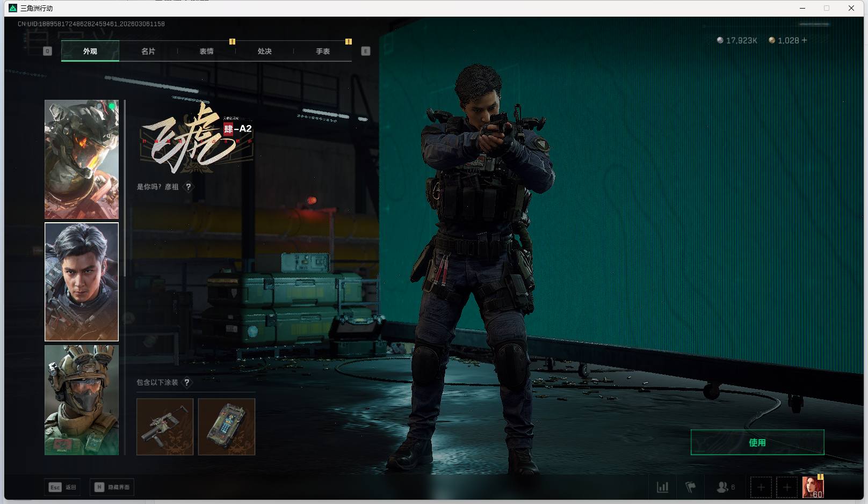Open the friends list icon
The width and height of the screenshot is (868, 504).
click(x=724, y=487)
